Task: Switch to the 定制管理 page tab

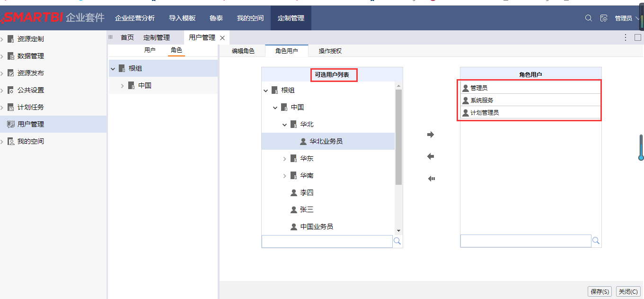Action: coord(157,37)
